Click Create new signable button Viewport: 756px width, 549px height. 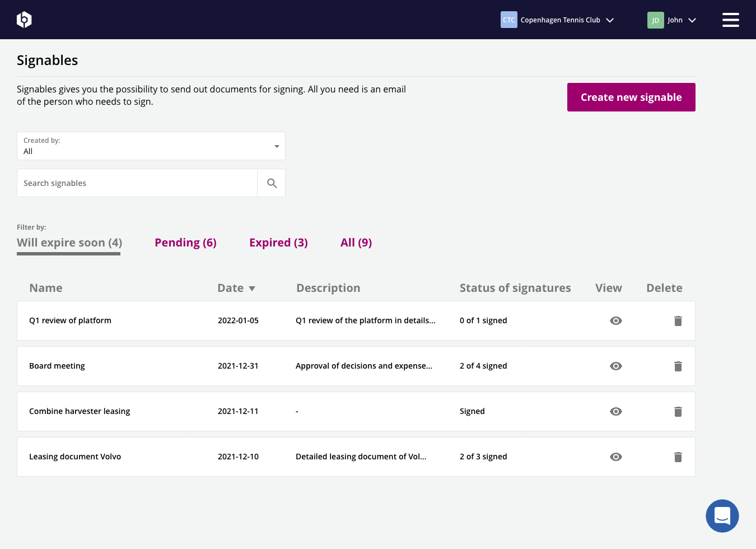(x=631, y=97)
